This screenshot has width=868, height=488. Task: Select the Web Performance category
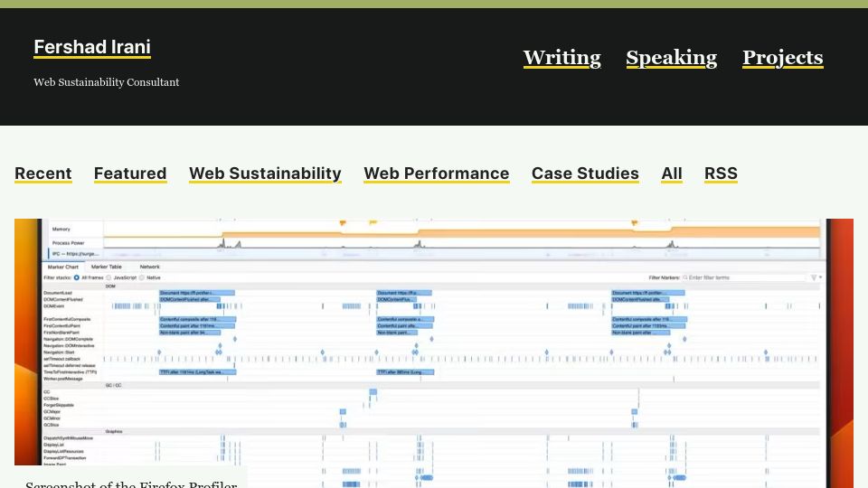tap(436, 174)
